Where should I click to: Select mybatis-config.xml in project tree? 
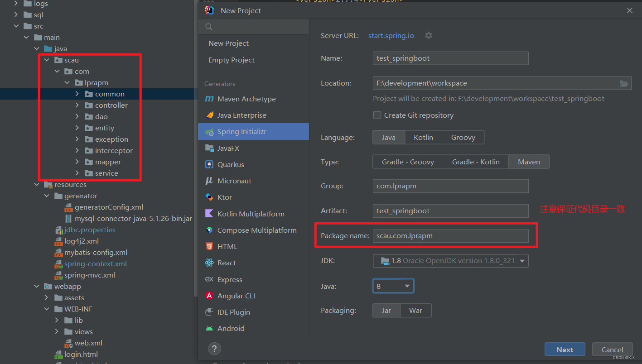96,253
